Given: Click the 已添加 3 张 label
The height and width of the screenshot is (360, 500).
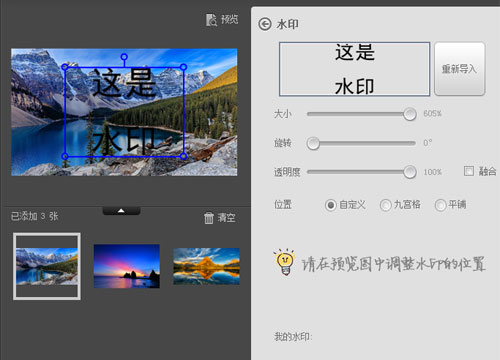Looking at the screenshot, I should click(x=35, y=216).
